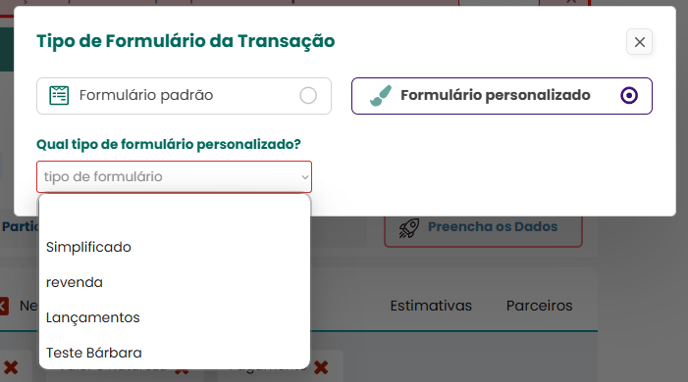Switch to the Parceiros tab
The width and height of the screenshot is (688, 382).
[x=539, y=306]
